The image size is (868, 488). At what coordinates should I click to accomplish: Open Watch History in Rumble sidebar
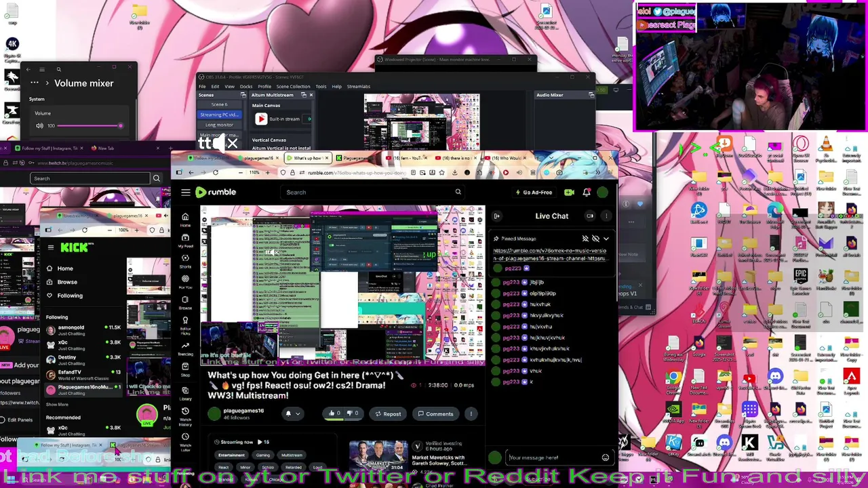[184, 418]
